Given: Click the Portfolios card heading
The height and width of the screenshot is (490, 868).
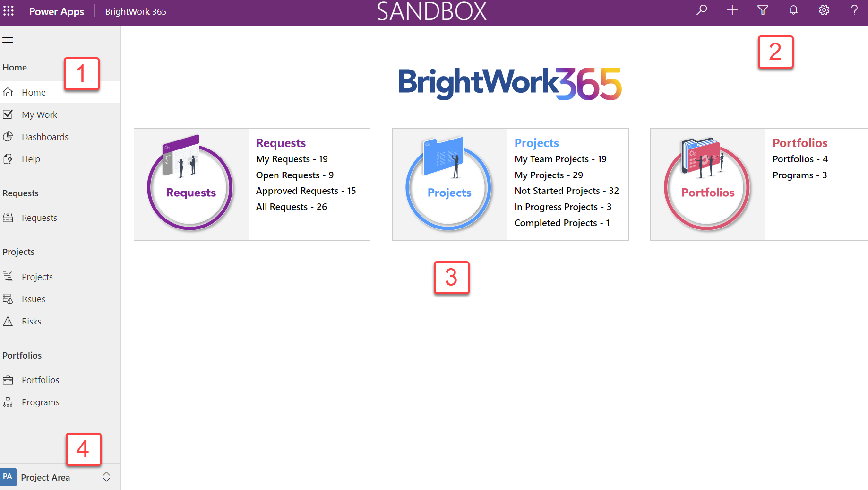Looking at the screenshot, I should click(x=799, y=143).
